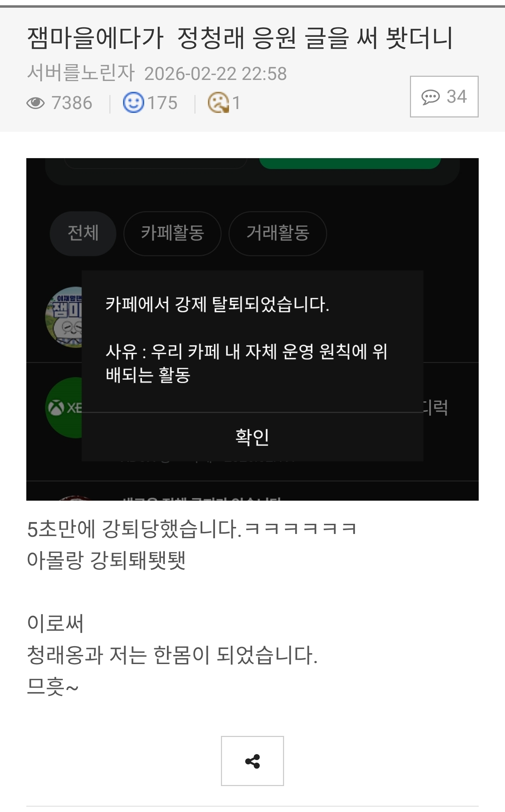This screenshot has height=812, width=505.
Task: Tap the post date 2026-02-22 22:58
Action: 216,74
